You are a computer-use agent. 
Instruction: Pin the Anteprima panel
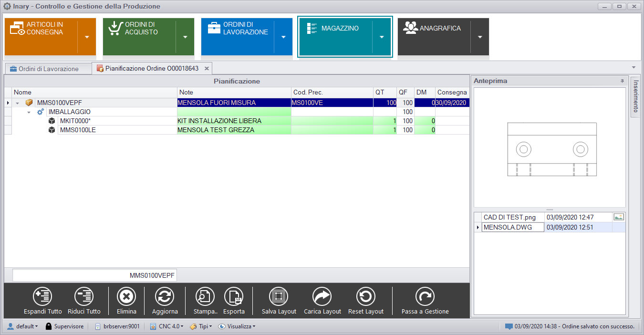coord(622,81)
